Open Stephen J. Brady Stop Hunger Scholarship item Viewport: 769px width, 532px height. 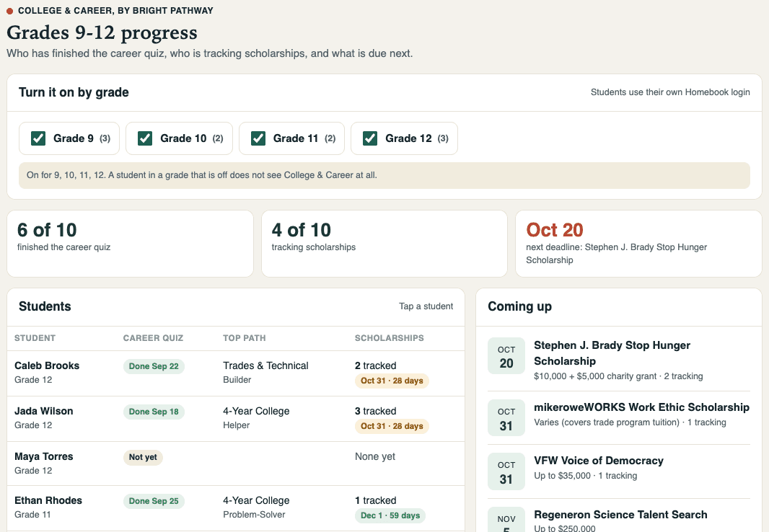(619, 360)
